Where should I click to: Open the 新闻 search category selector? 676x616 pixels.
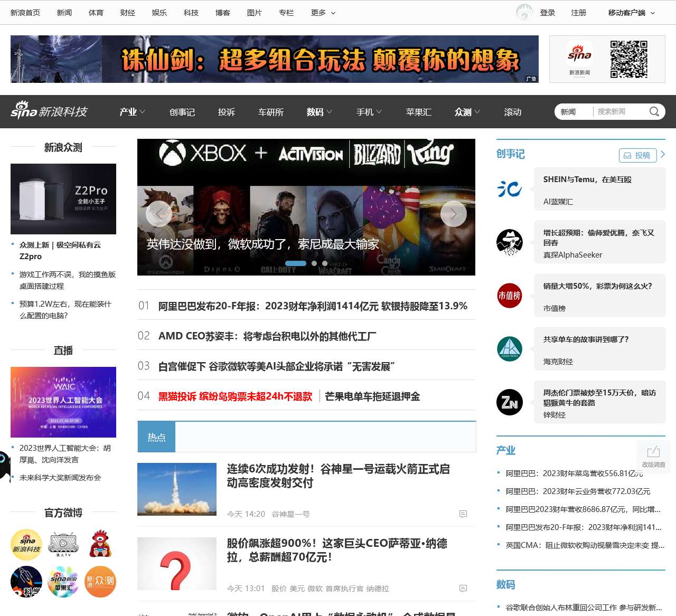[568, 111]
